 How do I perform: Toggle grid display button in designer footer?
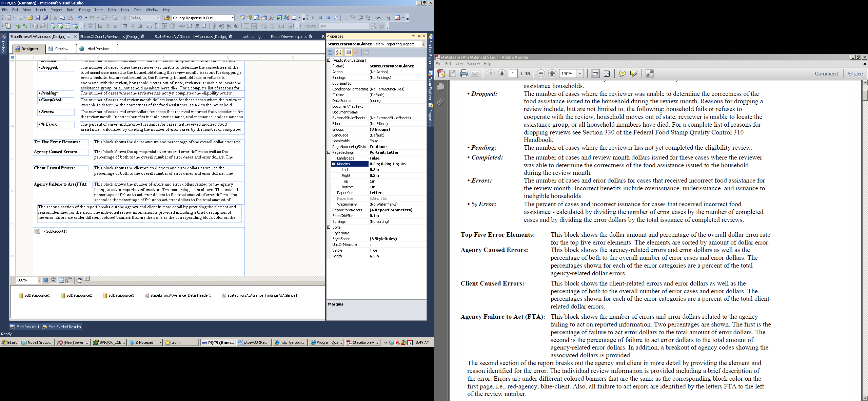click(46, 280)
